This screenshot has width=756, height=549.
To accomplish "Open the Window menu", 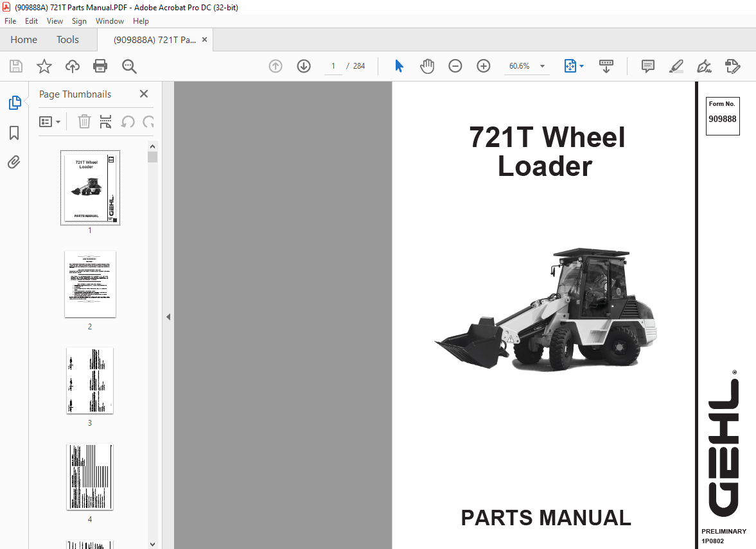I will (x=109, y=21).
